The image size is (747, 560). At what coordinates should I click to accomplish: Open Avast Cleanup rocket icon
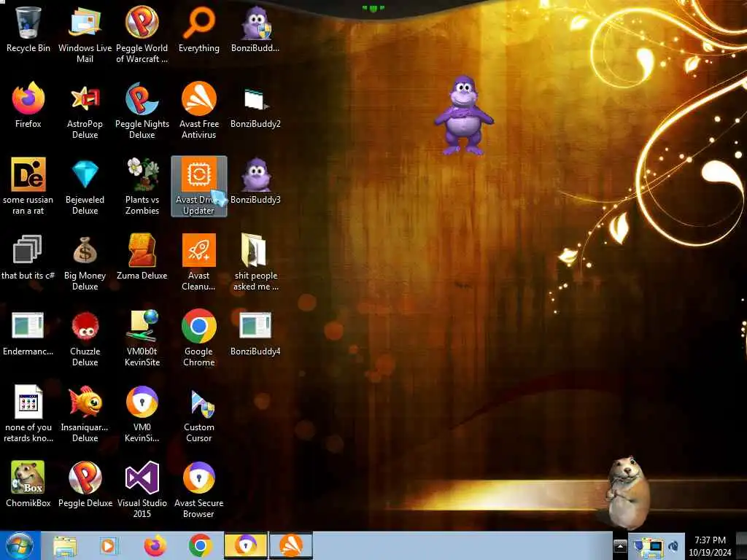[199, 262]
